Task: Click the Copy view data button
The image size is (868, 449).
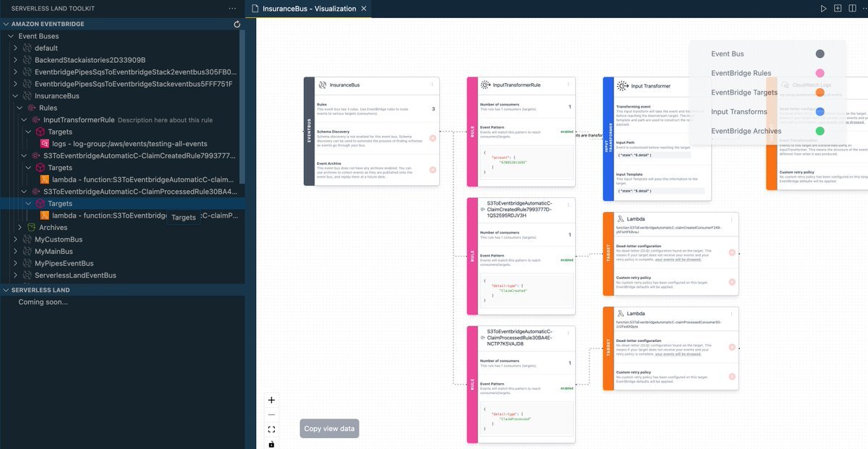Action: 329,428
